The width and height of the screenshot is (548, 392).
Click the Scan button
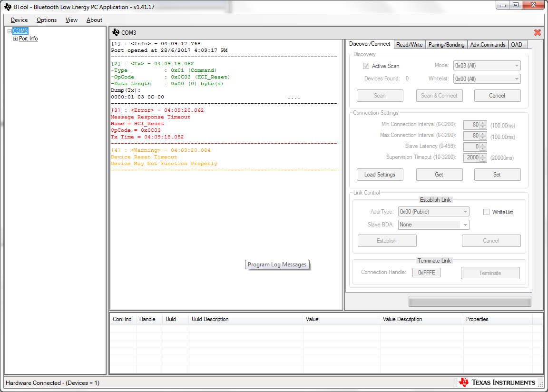[x=380, y=96]
